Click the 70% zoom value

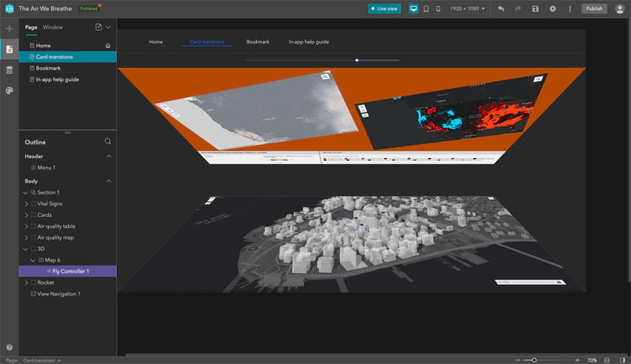pyautogui.click(x=591, y=360)
